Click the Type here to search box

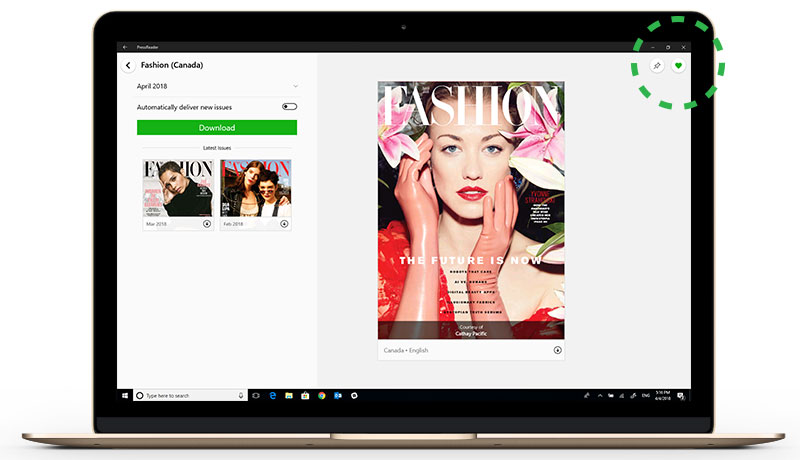click(x=190, y=396)
